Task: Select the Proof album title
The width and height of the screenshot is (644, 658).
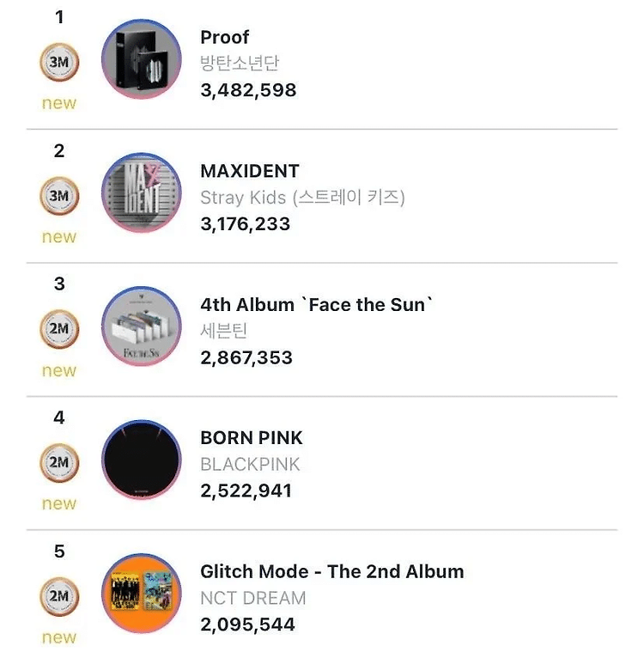Action: tap(225, 38)
